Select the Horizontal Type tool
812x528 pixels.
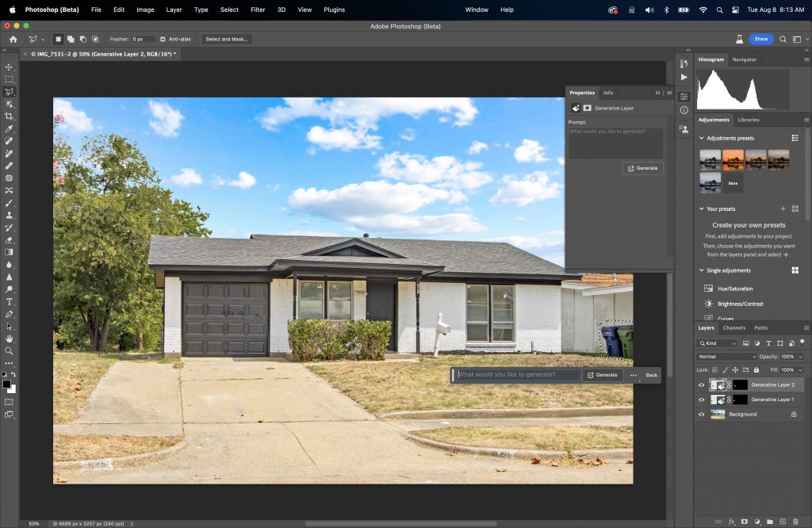[9, 302]
